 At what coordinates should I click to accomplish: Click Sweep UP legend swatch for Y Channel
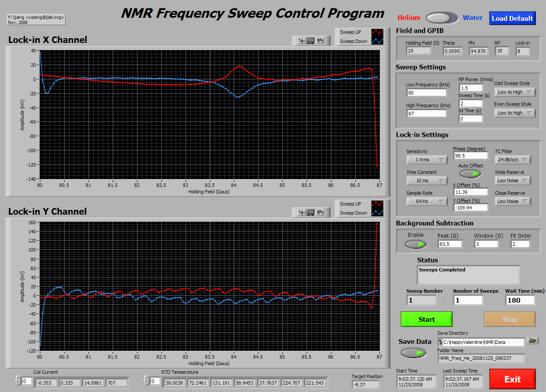click(378, 204)
